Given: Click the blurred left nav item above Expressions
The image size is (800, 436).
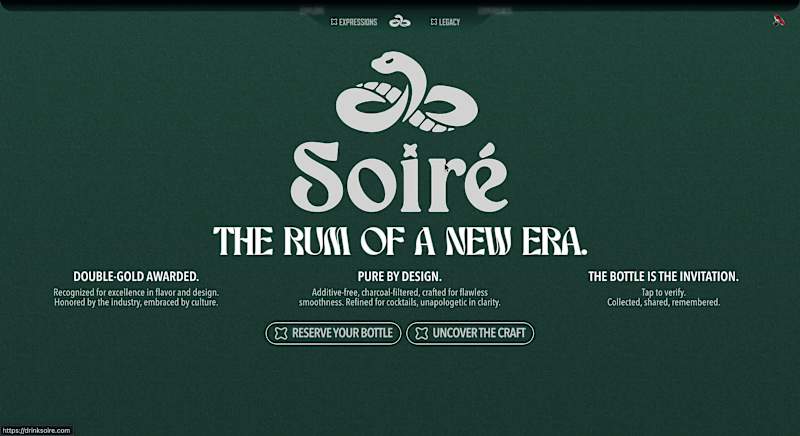Looking at the screenshot, I should pyautogui.click(x=312, y=10).
